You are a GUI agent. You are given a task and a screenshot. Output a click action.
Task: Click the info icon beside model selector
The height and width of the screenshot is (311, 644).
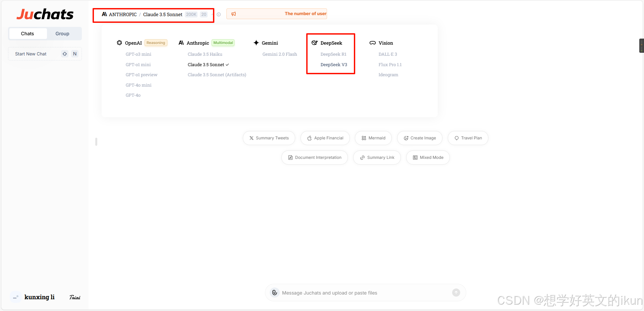click(x=219, y=14)
